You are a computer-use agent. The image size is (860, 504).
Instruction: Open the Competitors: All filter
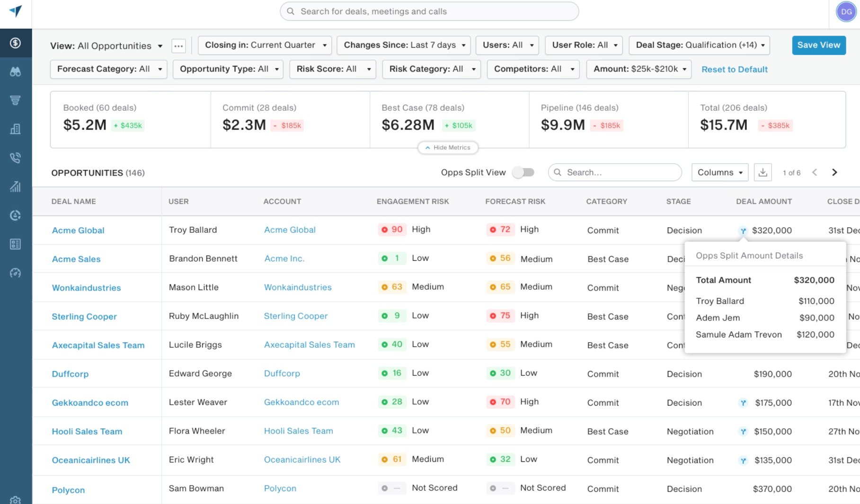(533, 69)
